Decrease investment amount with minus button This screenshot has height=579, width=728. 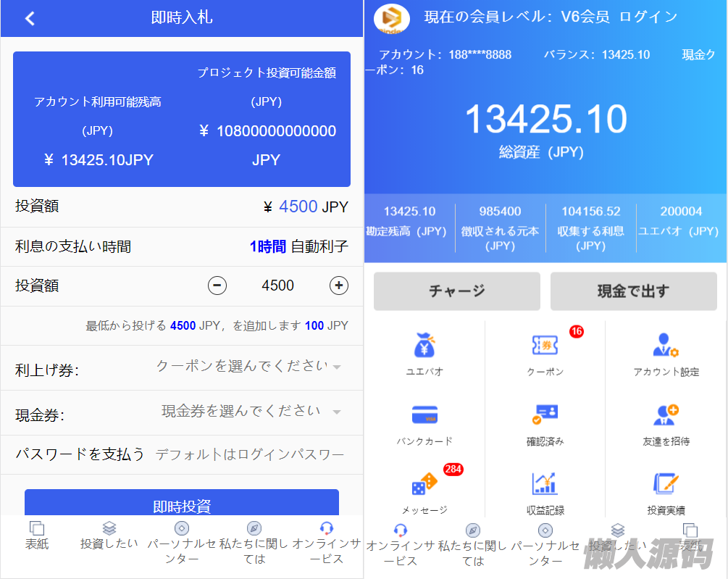pyautogui.click(x=217, y=286)
